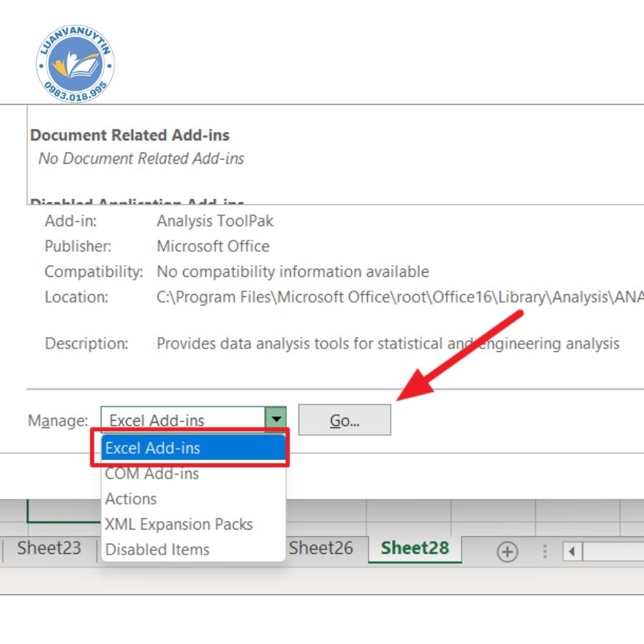Click the LuanVanUyTin logo

coord(74,65)
